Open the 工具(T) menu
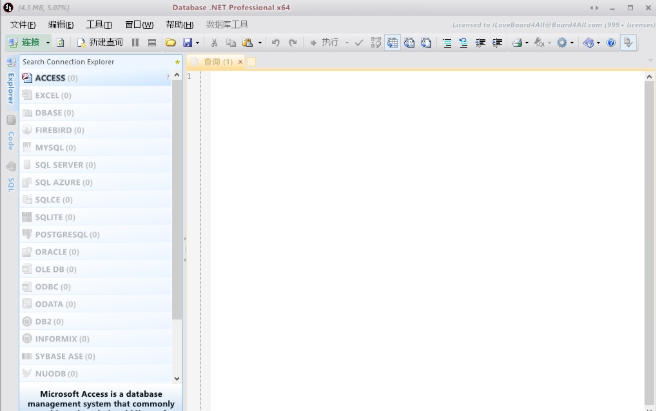This screenshot has height=411, width=656. (x=98, y=24)
